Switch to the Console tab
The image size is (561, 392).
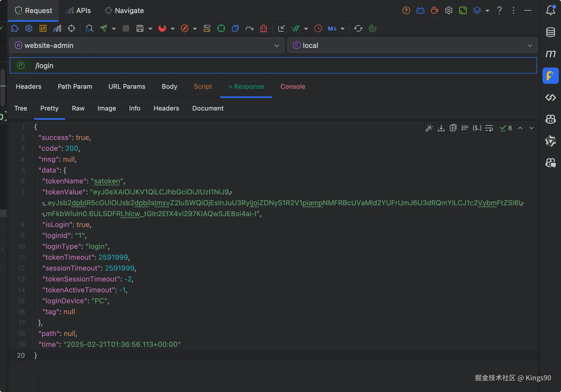293,87
